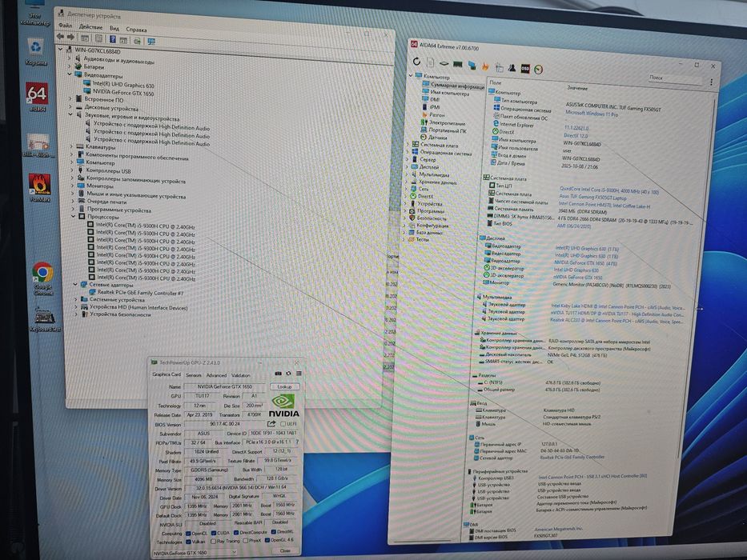This screenshot has height=560, width=747.
Task: Open the Microsoft Windows 11 Pro link in AIDA64
Action: [591, 114]
